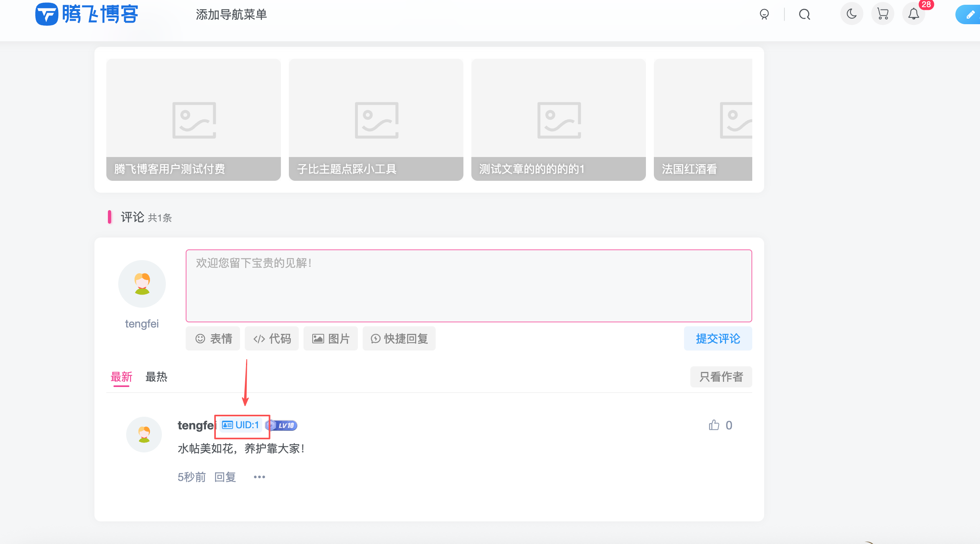Click the UID:1 badge on comment
The height and width of the screenshot is (544, 980).
click(x=241, y=425)
